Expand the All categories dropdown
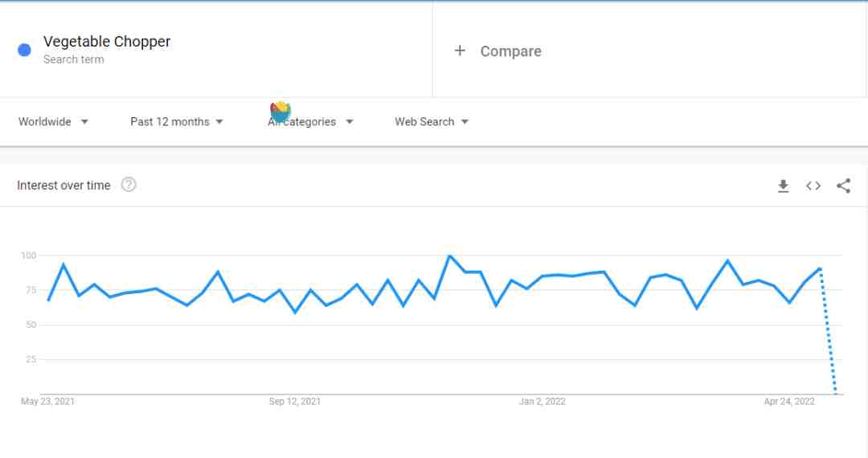868x458 pixels. [310, 121]
